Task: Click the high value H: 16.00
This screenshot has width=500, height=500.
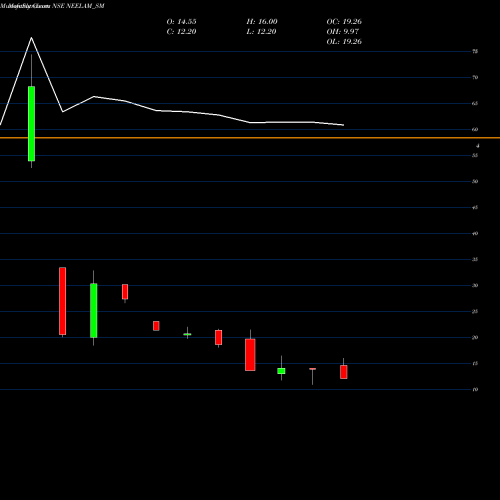Action: [262, 22]
